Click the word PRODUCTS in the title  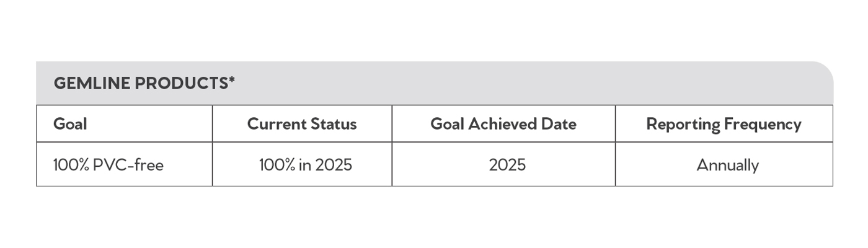pyautogui.click(x=181, y=83)
